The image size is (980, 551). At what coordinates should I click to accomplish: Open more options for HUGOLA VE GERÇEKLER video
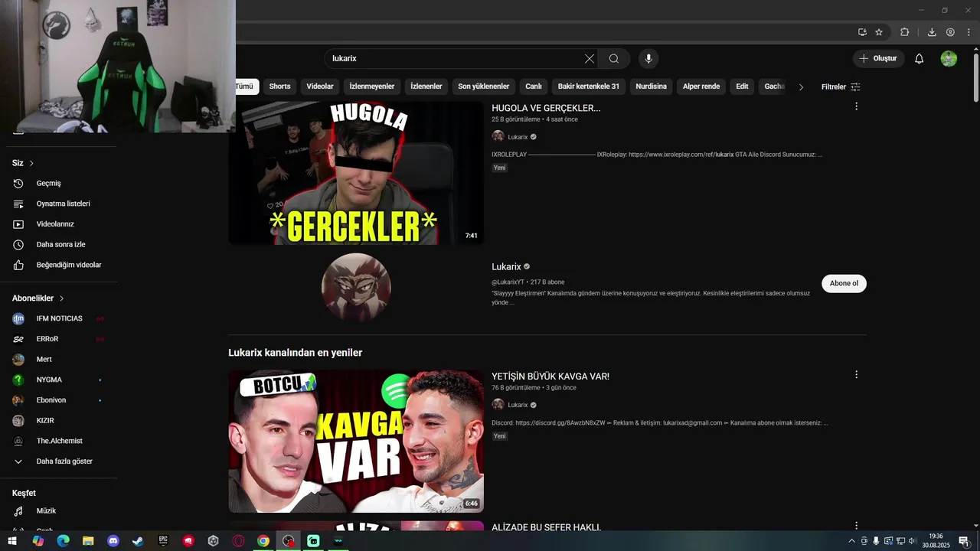856,106
